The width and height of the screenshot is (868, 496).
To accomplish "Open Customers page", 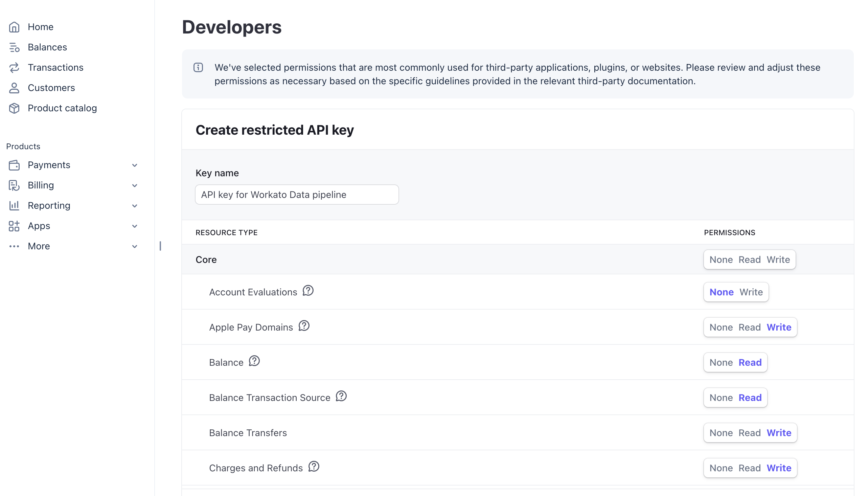I will pos(51,88).
